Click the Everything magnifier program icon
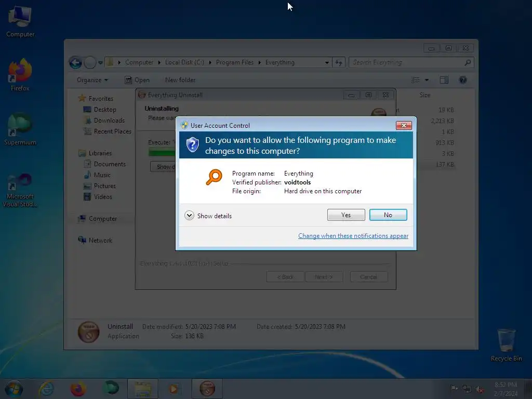 click(x=214, y=177)
